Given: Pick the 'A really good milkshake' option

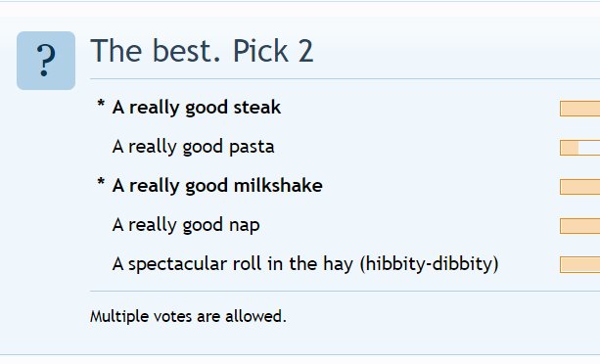Looking at the screenshot, I should tap(217, 186).
